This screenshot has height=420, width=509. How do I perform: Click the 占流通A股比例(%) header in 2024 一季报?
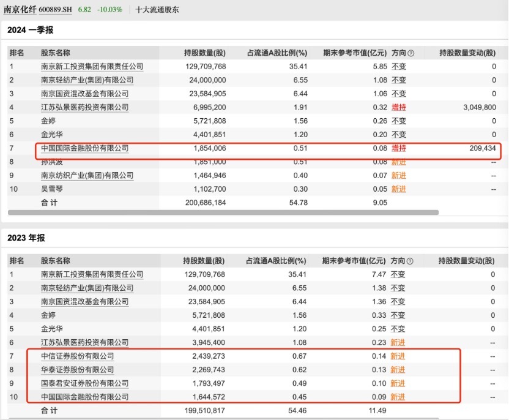click(x=277, y=53)
